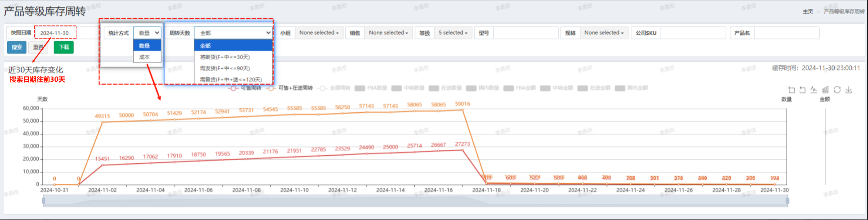The width and height of the screenshot is (868, 220).
Task: Click the 缓存时间 timestamp text
Action: (x=816, y=68)
